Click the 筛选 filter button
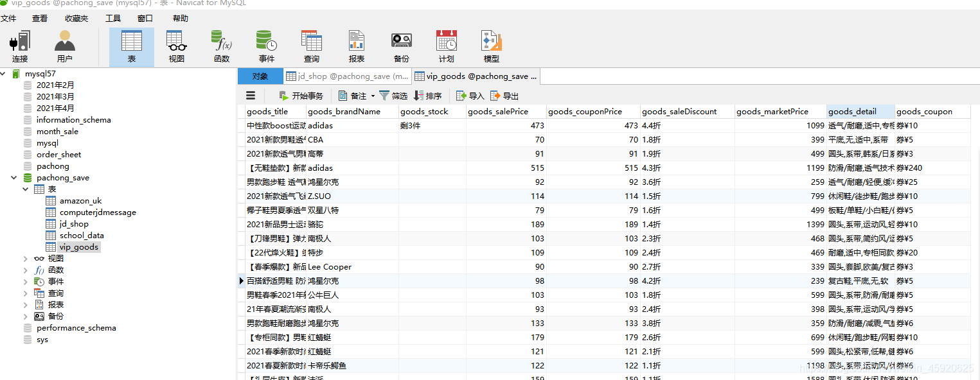This screenshot has width=980, height=380. pyautogui.click(x=393, y=96)
